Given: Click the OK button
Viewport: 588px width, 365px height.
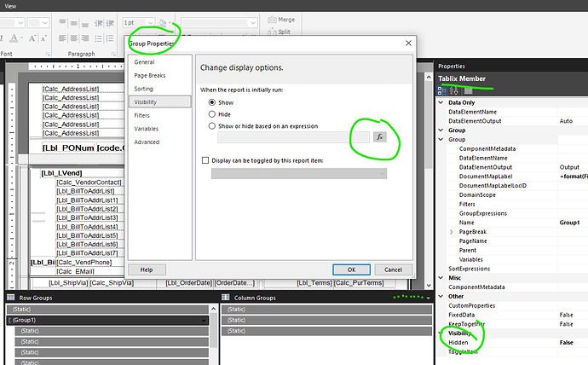Looking at the screenshot, I should click(x=351, y=269).
